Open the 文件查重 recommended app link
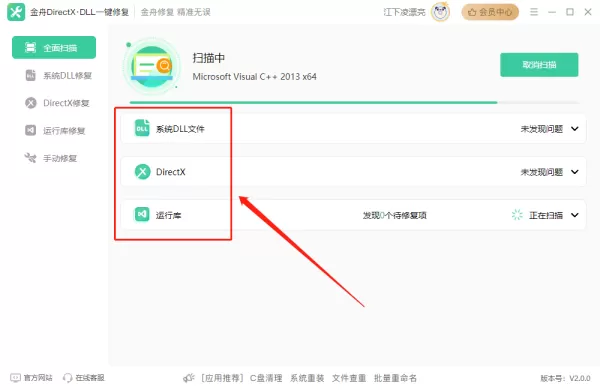 tap(349, 378)
